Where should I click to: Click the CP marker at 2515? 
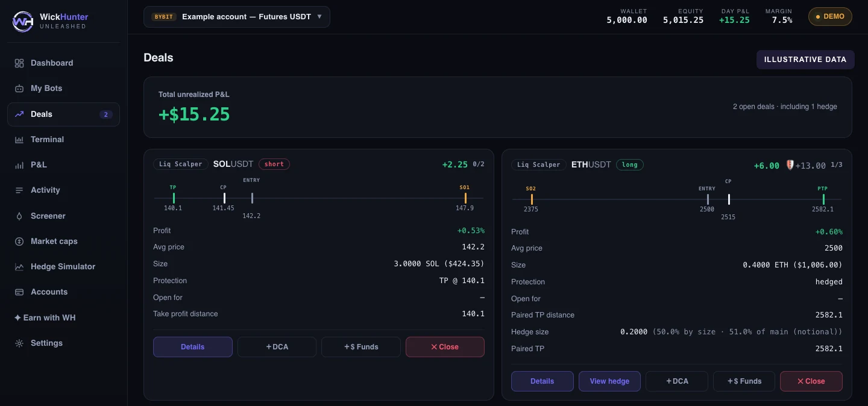728,199
